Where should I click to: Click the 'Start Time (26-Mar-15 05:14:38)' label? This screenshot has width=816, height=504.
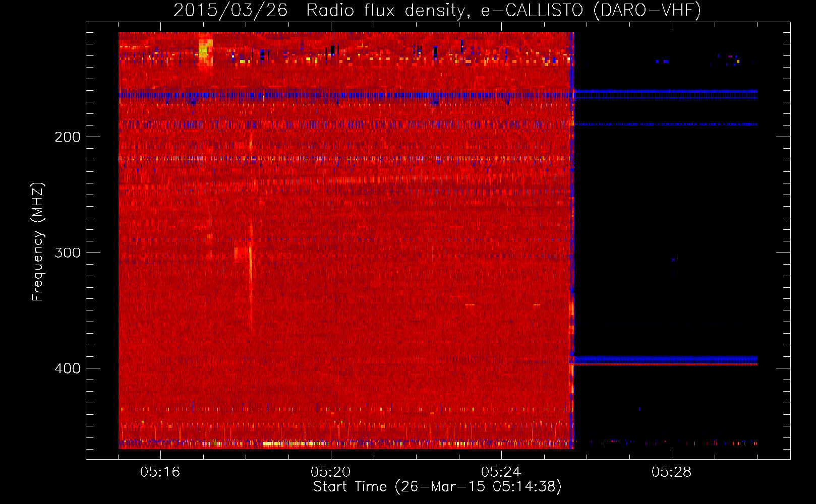437,487
